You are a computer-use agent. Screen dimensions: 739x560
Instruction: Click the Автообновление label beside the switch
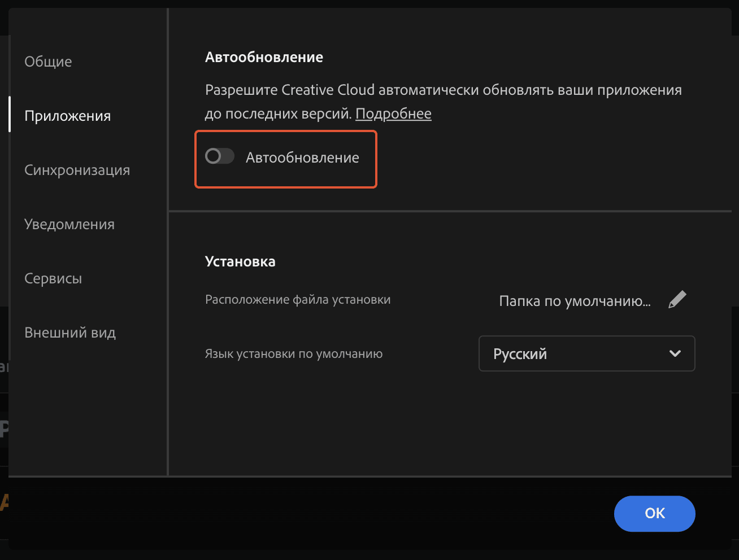pyautogui.click(x=302, y=158)
